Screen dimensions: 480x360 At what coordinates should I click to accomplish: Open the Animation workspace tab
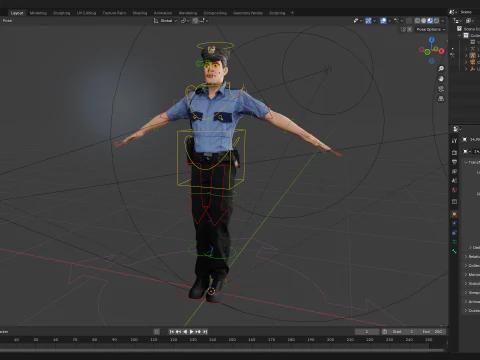[x=163, y=13]
